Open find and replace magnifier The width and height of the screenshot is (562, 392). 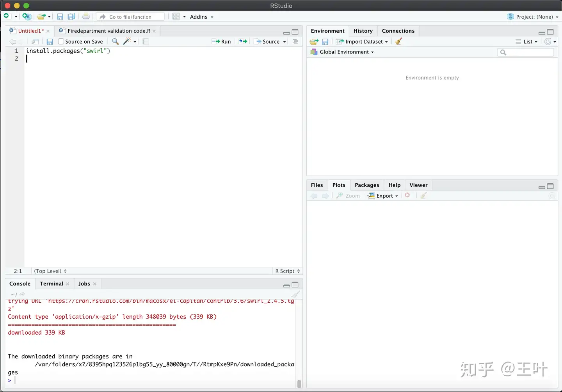tap(115, 41)
